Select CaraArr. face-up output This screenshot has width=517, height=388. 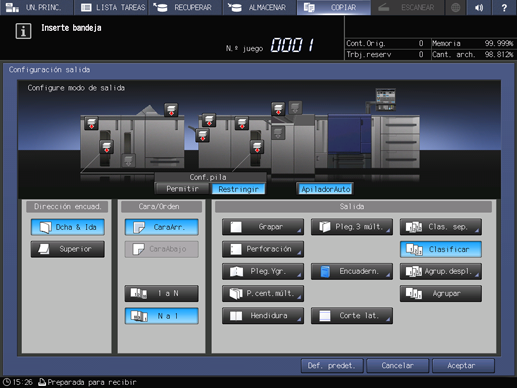click(162, 227)
